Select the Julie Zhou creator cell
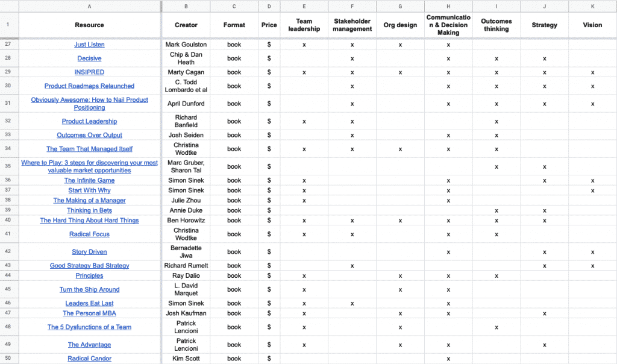The width and height of the screenshot is (617, 364). tap(186, 200)
